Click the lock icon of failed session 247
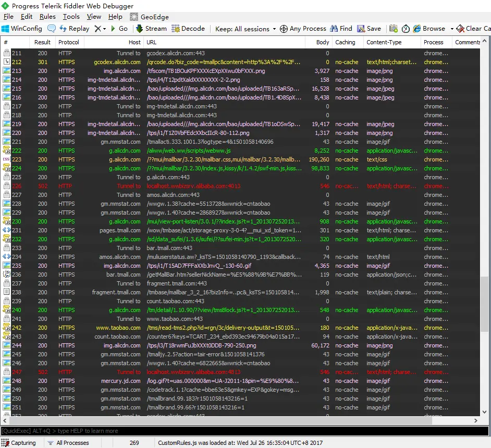Viewport: 491px width, 448px height. pos(6,371)
